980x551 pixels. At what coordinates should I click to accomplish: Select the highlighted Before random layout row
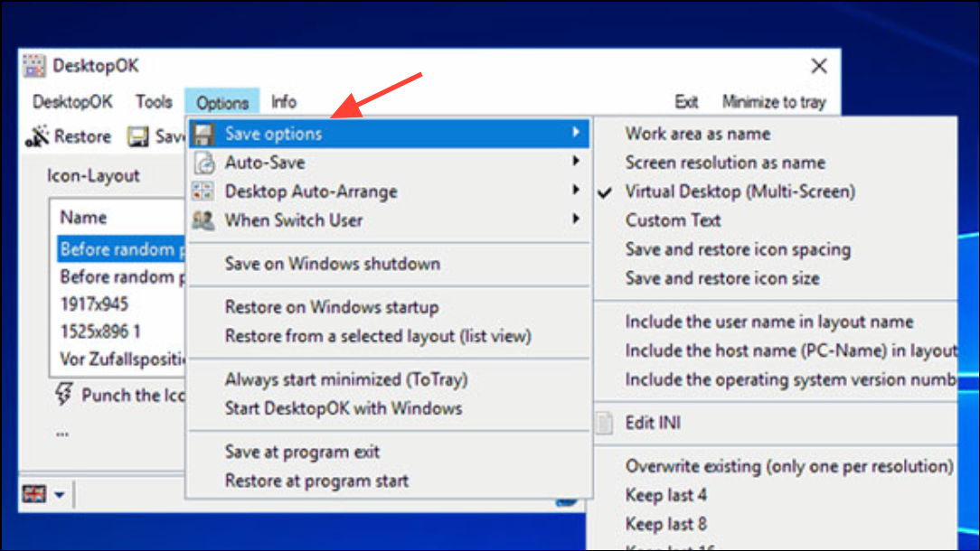120,249
